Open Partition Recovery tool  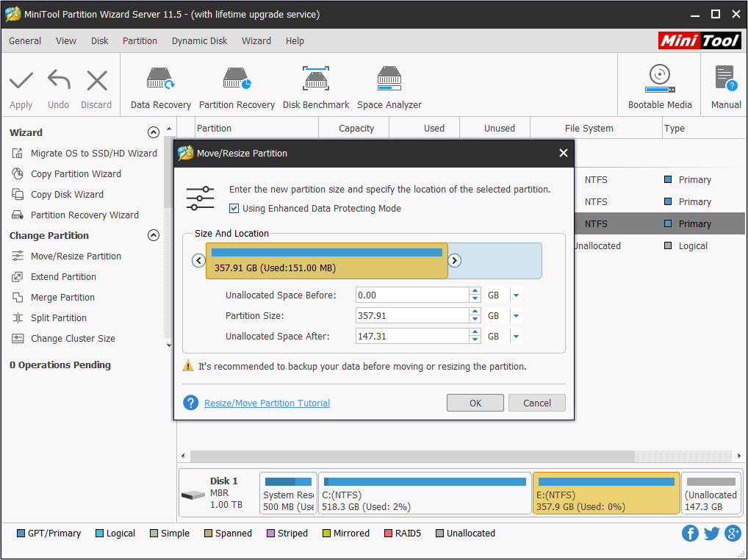point(237,88)
